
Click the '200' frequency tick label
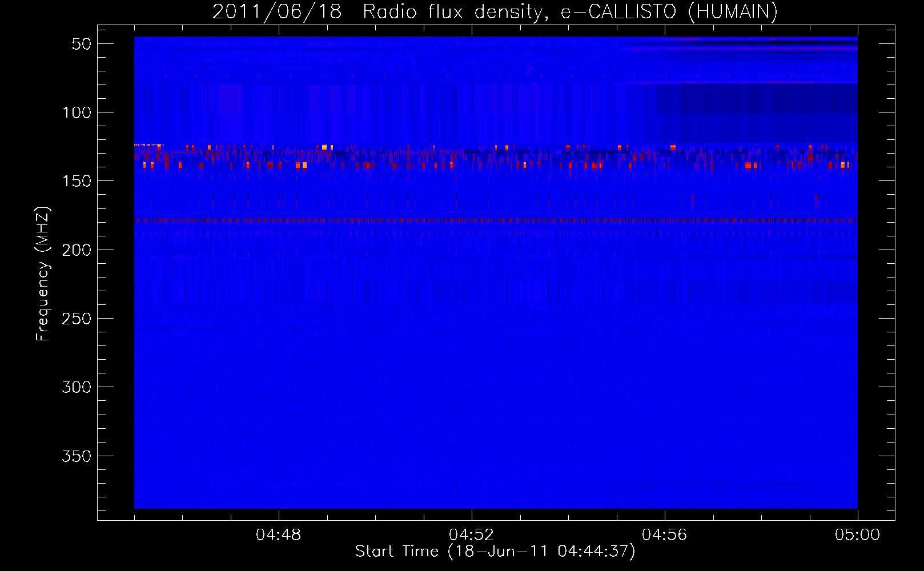pyautogui.click(x=77, y=250)
